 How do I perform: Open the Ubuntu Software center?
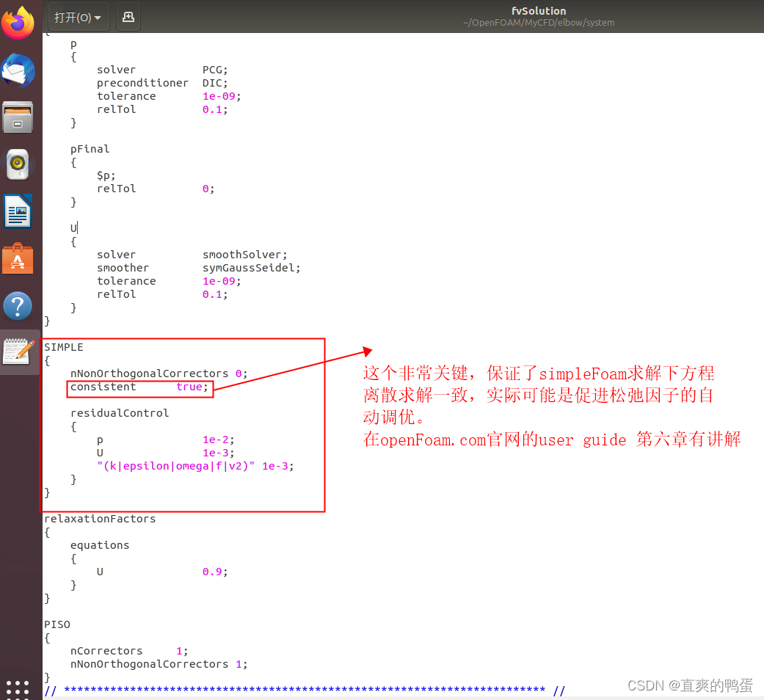click(18, 258)
